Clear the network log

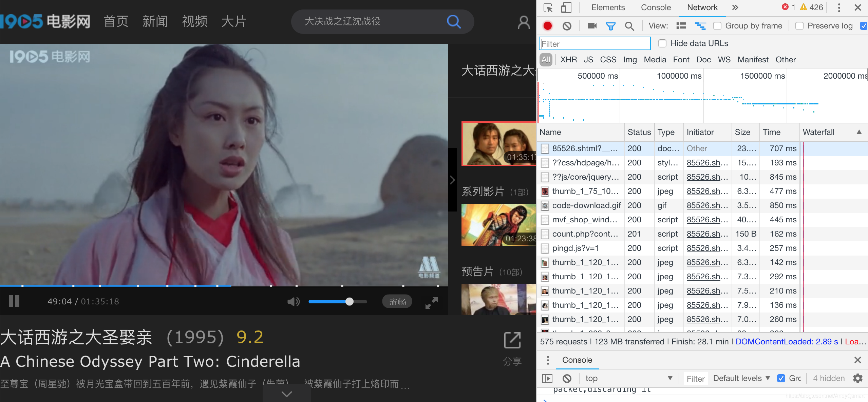point(567,26)
